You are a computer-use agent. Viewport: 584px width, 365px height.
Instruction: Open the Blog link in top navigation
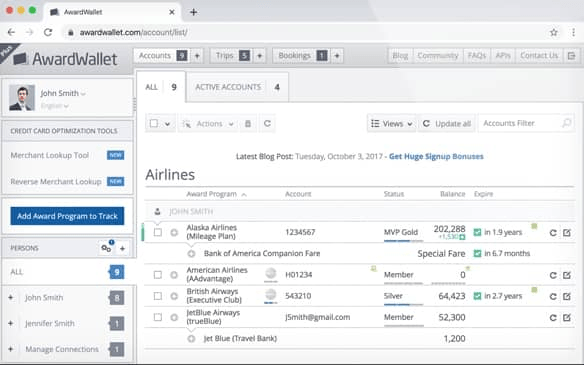coord(400,56)
